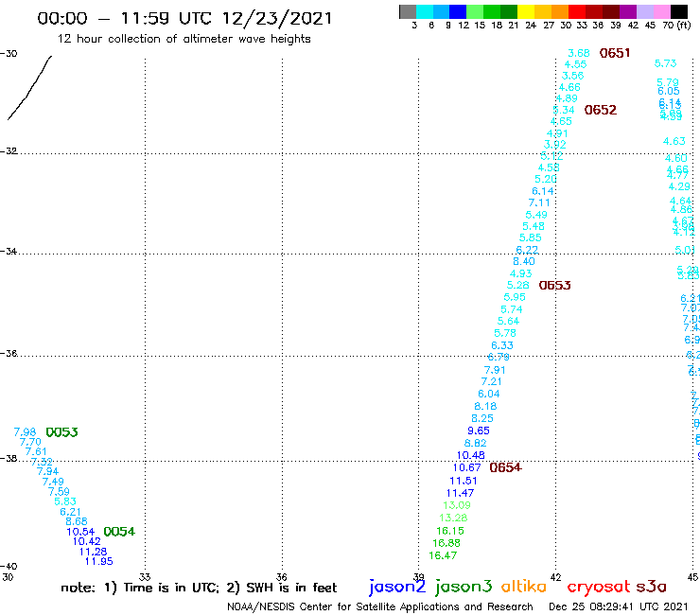The height and width of the screenshot is (615, 700).
Task: Click the 13.28 wave height reading
Action: (453, 518)
